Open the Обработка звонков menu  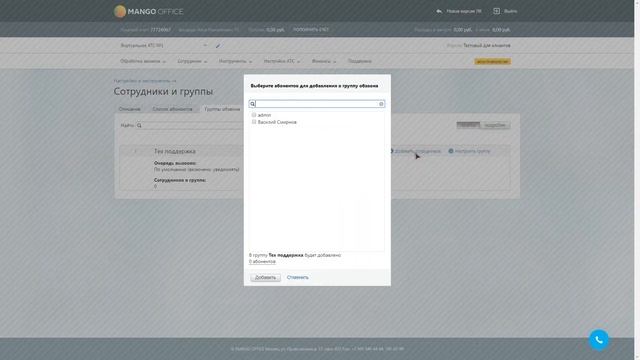click(x=143, y=61)
